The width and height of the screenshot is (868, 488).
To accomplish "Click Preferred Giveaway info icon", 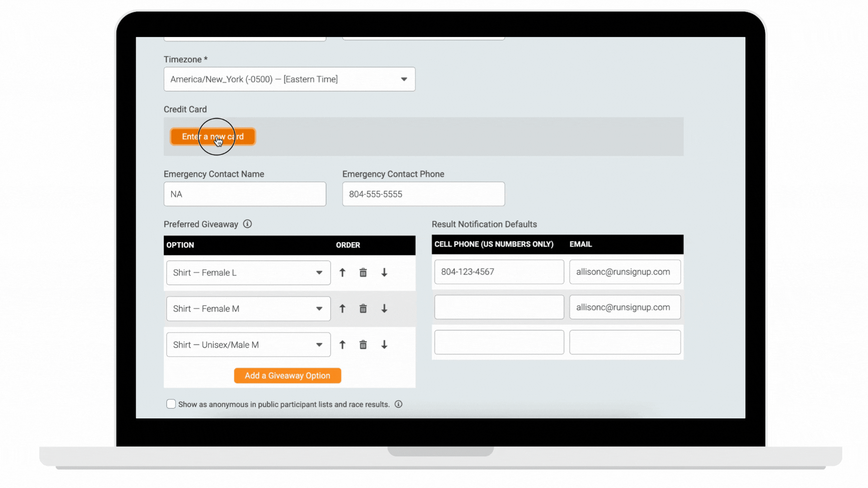I will click(247, 224).
